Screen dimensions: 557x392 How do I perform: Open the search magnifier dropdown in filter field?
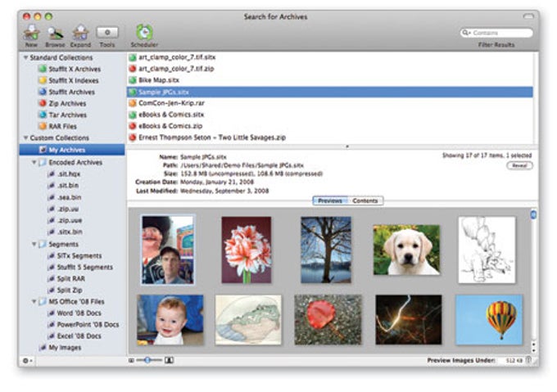pyautogui.click(x=465, y=33)
